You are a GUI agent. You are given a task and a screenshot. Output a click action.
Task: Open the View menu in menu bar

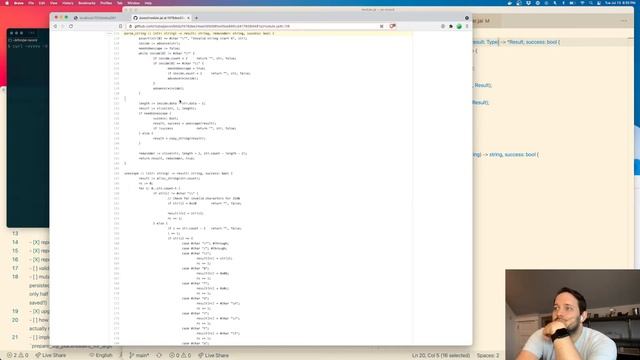(53, 3)
